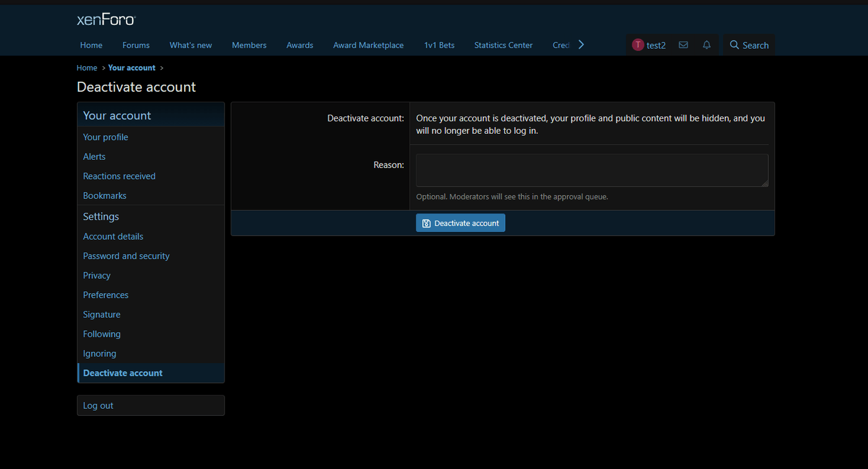Open the Award Marketplace tab
This screenshot has height=469, width=868.
point(368,45)
